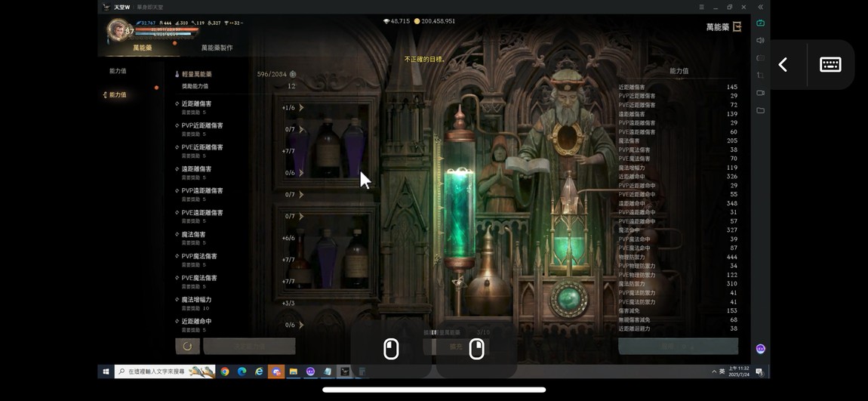Viewport: 868px width, 401px height.
Task: Launch Microsoft Edge from the taskbar
Action: click(x=242, y=372)
